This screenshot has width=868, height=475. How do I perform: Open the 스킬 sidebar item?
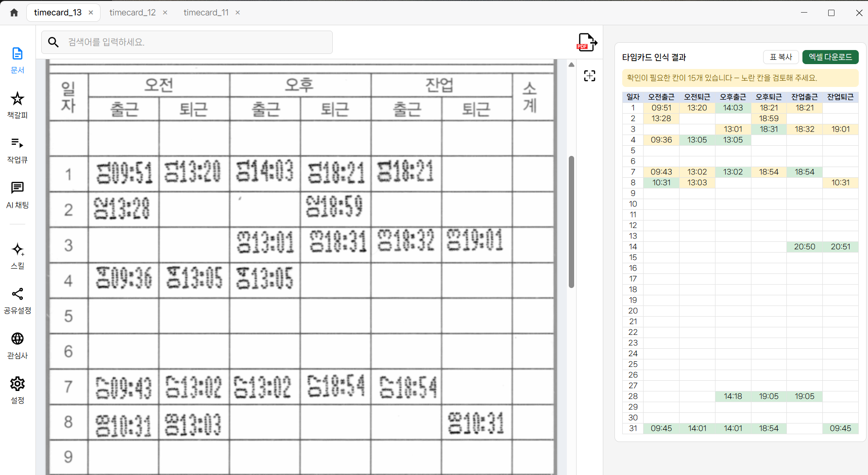(x=17, y=256)
